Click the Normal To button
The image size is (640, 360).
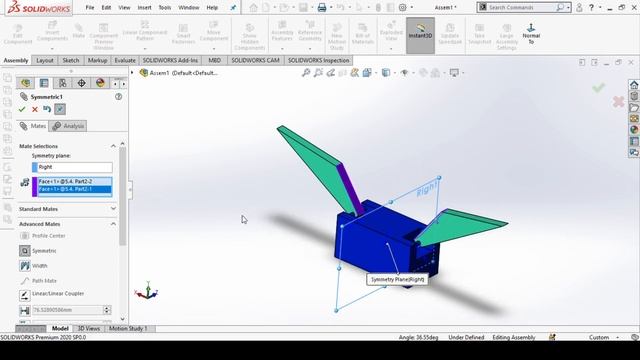pyautogui.click(x=531, y=33)
